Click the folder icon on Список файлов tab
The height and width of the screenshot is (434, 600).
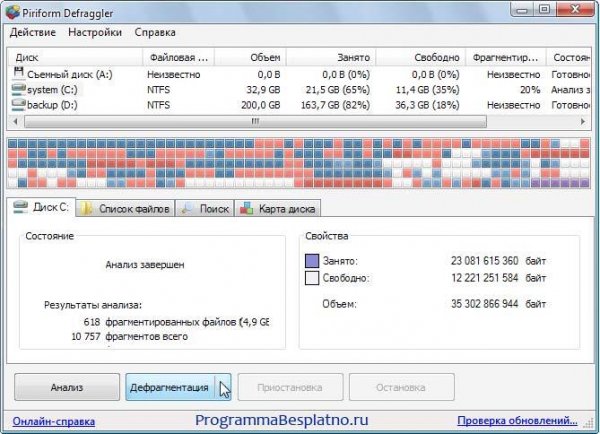coord(88,208)
